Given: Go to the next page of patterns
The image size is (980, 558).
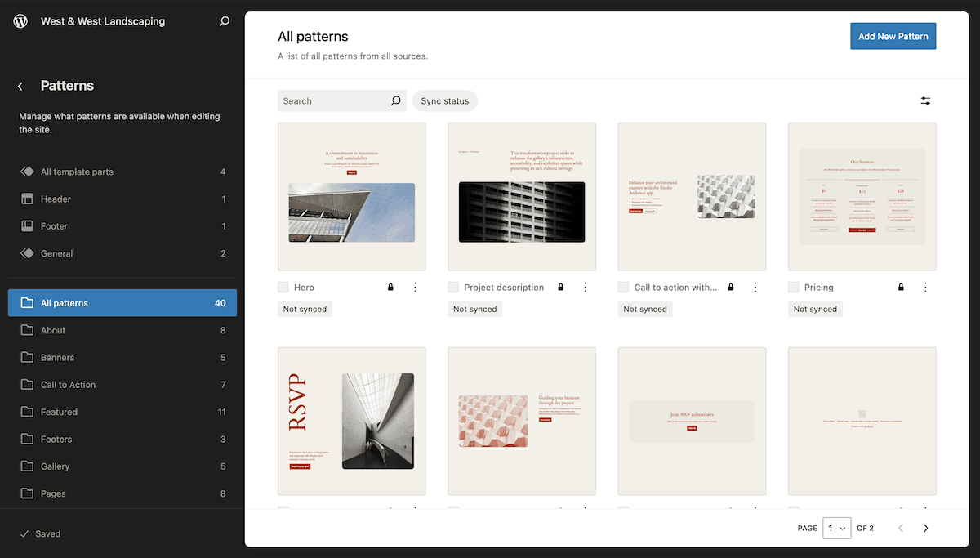Looking at the screenshot, I should point(925,528).
